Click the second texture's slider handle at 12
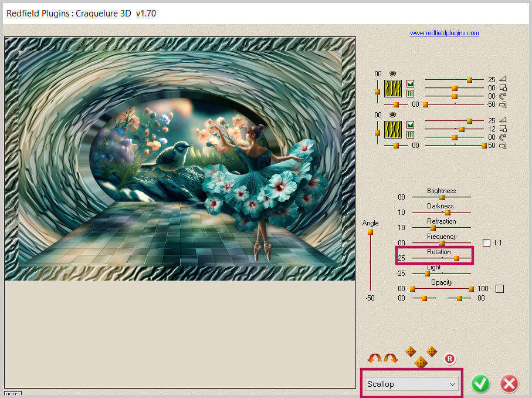 462,129
